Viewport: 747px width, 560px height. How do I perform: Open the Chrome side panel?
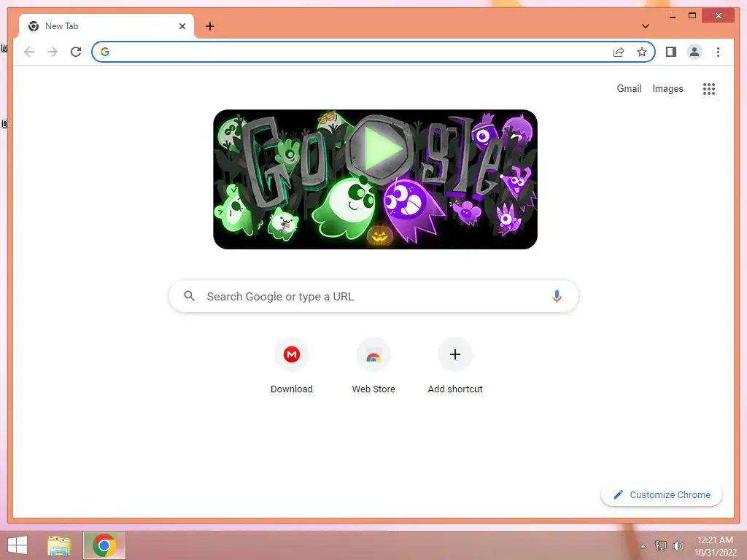(x=671, y=52)
